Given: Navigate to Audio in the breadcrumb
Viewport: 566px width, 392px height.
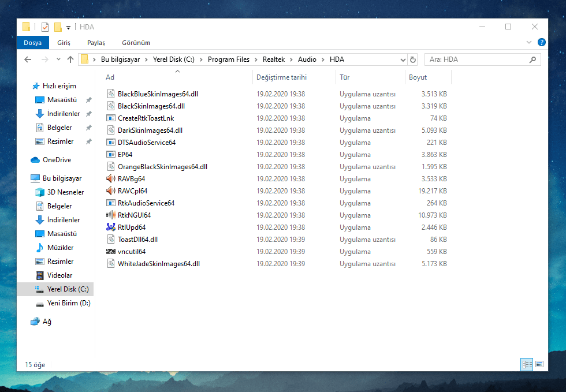Looking at the screenshot, I should point(307,59).
